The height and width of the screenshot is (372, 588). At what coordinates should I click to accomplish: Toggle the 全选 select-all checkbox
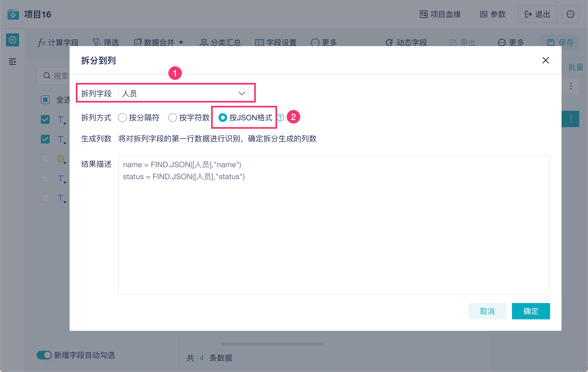[45, 100]
